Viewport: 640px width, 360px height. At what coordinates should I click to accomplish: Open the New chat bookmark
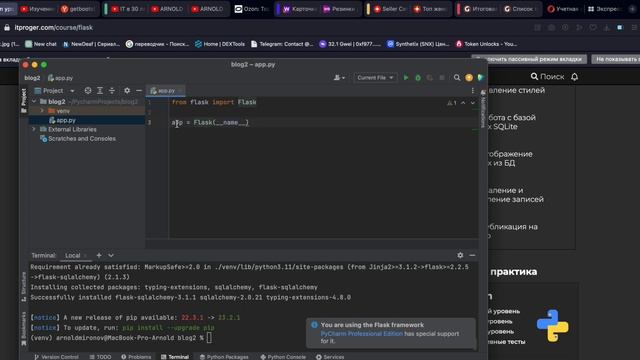[41, 44]
